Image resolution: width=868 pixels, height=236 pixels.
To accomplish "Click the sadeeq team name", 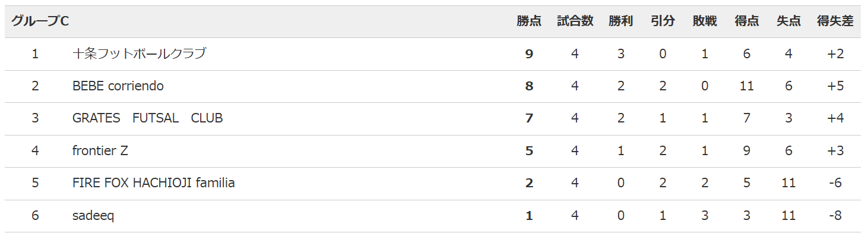I will click(x=93, y=216).
